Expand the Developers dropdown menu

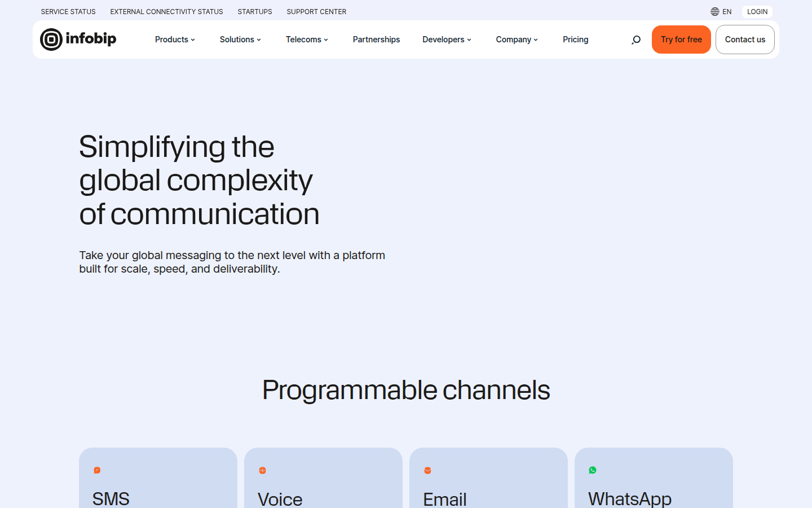pyautogui.click(x=447, y=40)
